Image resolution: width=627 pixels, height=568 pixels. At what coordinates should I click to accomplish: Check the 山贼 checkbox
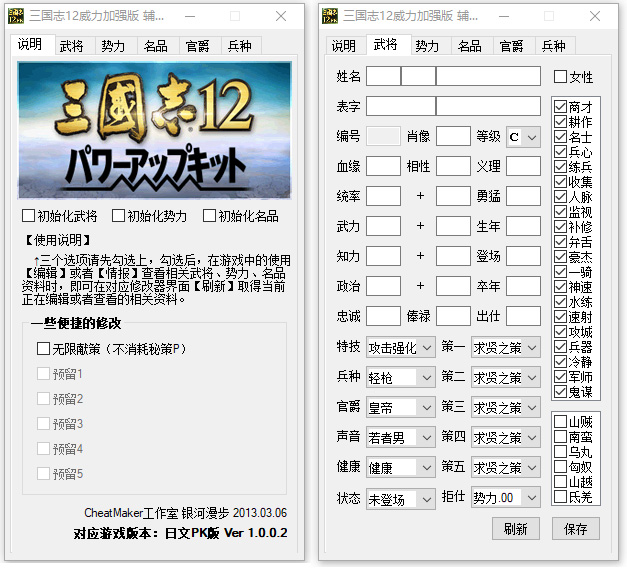point(560,421)
